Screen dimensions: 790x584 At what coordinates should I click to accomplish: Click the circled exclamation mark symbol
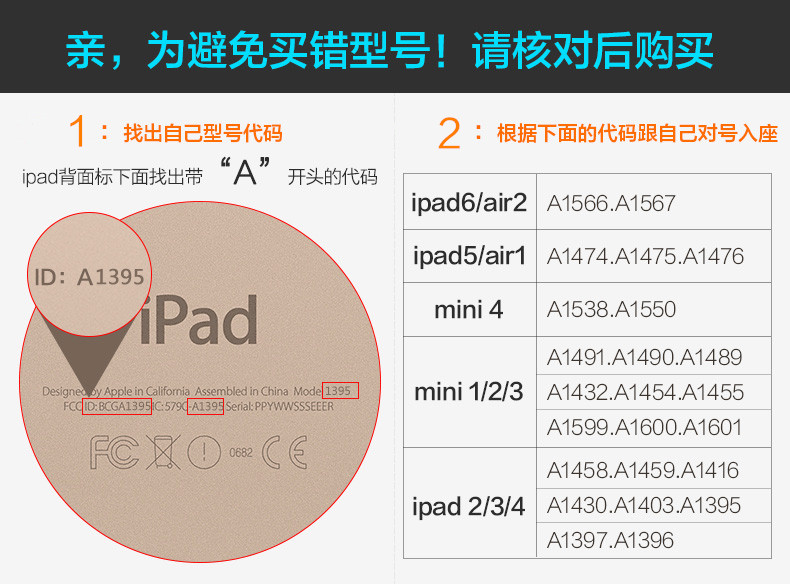pyautogui.click(x=204, y=454)
